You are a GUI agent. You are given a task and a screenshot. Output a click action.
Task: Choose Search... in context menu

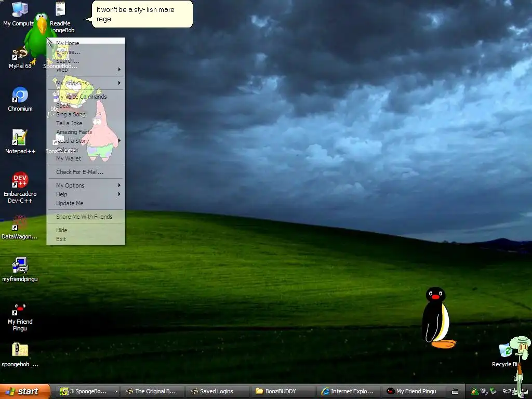pos(86,61)
